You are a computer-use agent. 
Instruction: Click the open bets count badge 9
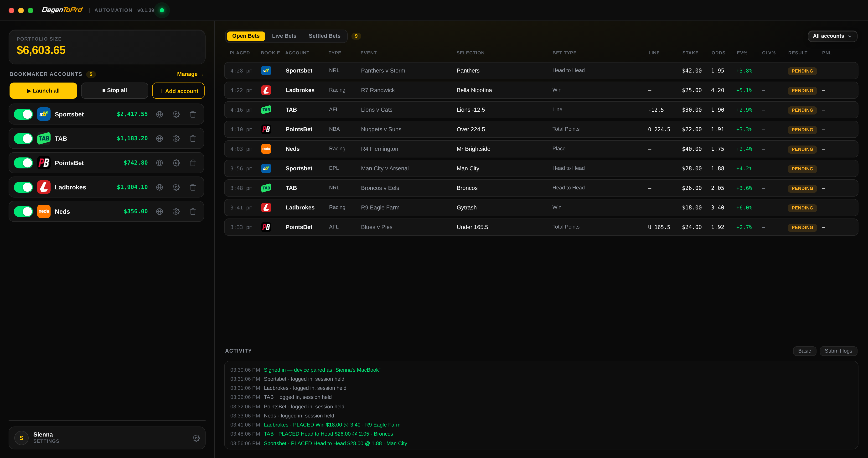coord(356,36)
